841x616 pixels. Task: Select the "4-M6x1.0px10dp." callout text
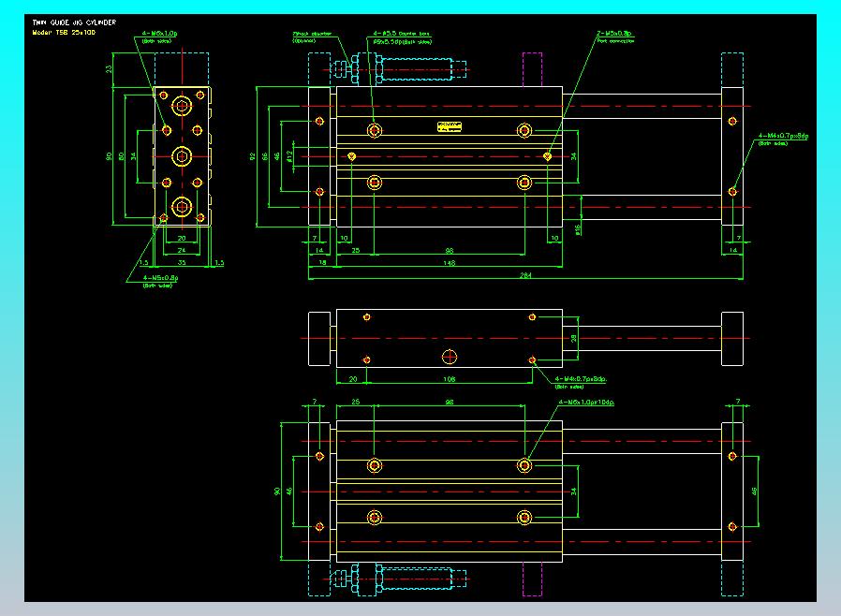point(586,403)
